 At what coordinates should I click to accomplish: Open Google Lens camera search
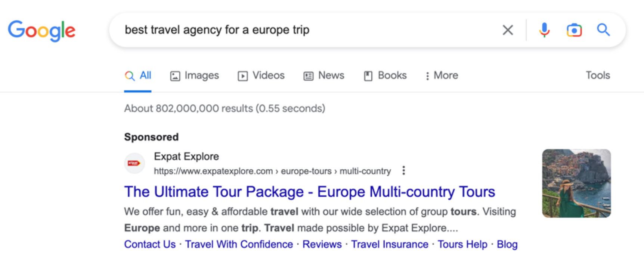coord(574,30)
